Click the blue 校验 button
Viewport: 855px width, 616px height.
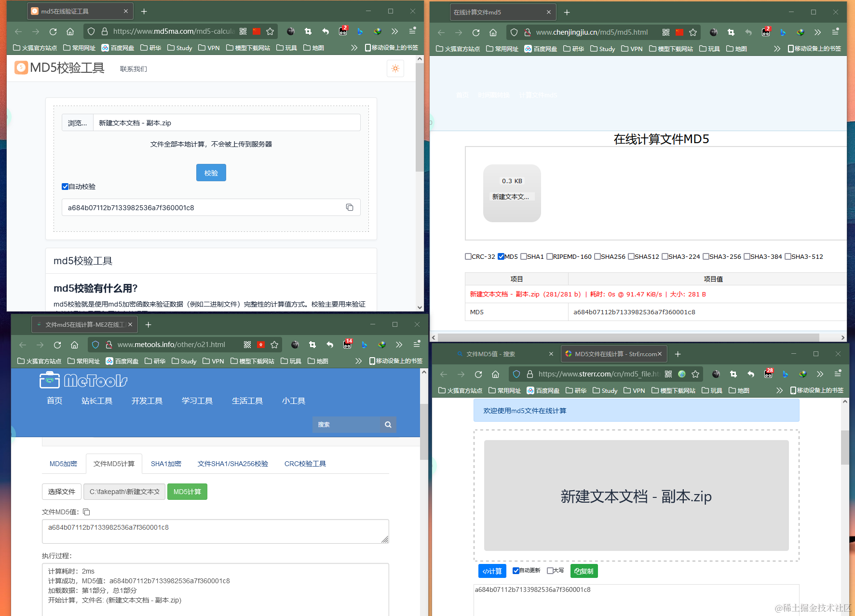(211, 172)
